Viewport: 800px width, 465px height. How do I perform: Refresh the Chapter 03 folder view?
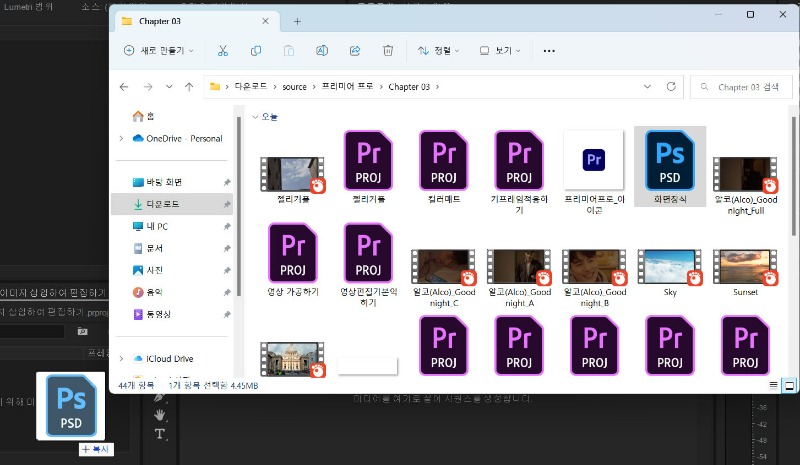click(x=671, y=86)
